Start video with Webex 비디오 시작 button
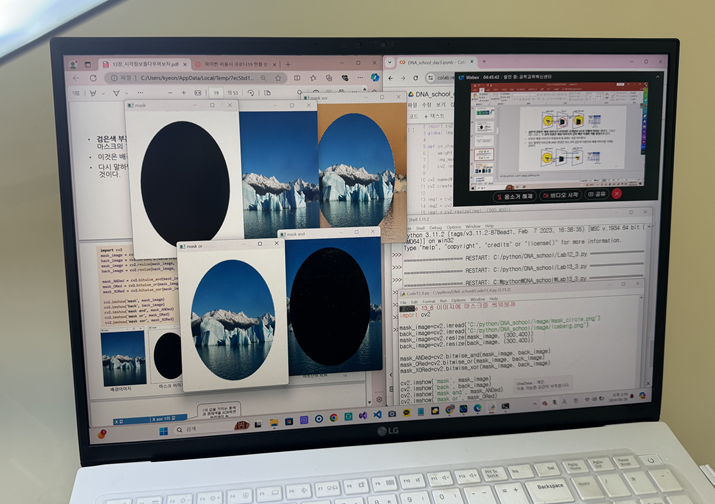The image size is (715, 504). 560,195
